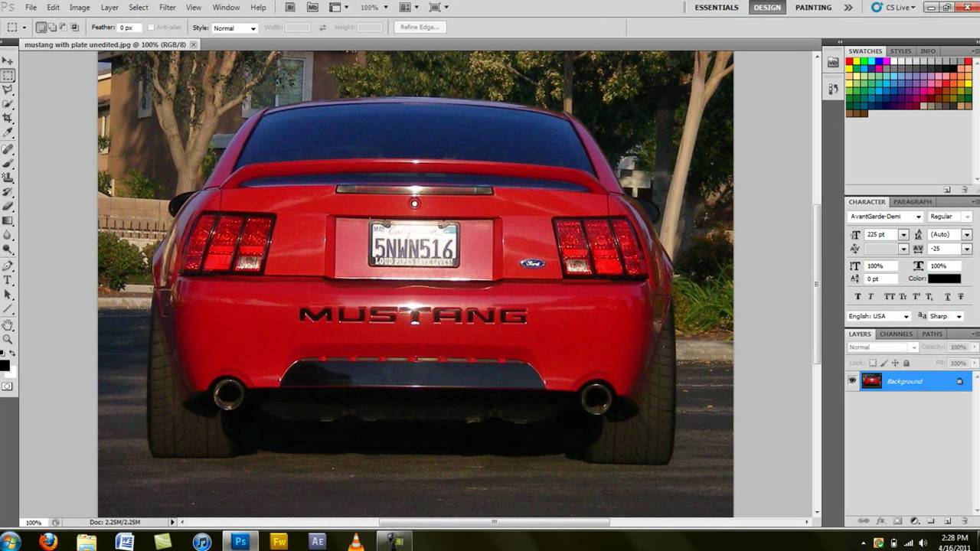Open the Sharp anti-aliasing dropdown
Viewport: 980px width, 551px height.
pyautogui.click(x=946, y=316)
